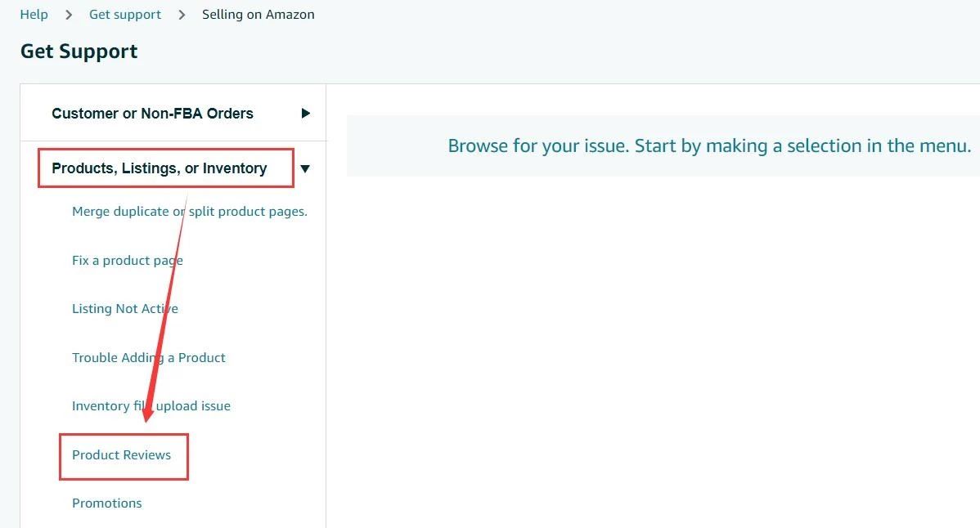
Task: Click the chevron right after Get support breadcrumb
Action: 182,15
